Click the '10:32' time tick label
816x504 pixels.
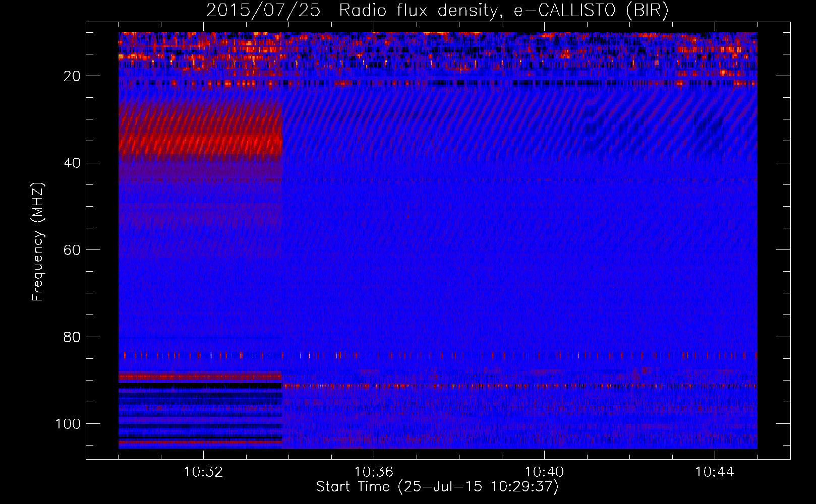point(203,472)
